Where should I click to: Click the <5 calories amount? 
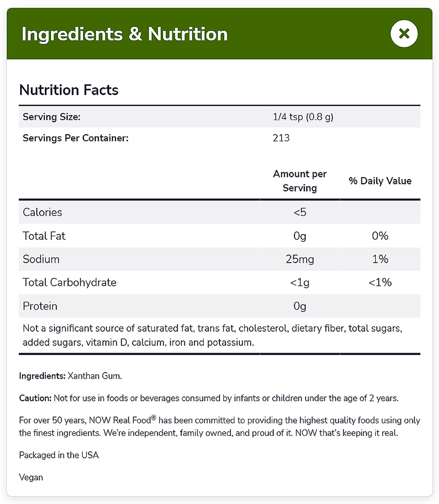(300, 212)
